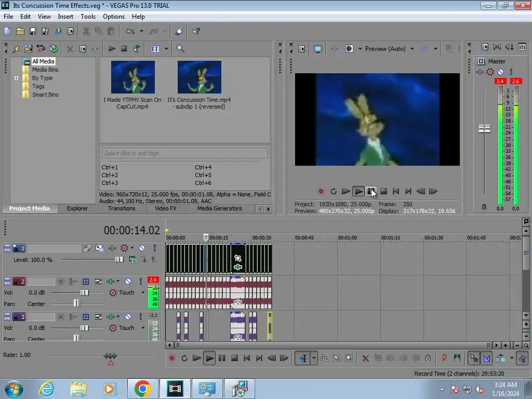
Task: Switch to the Media Generators tab
Action: (x=220, y=208)
